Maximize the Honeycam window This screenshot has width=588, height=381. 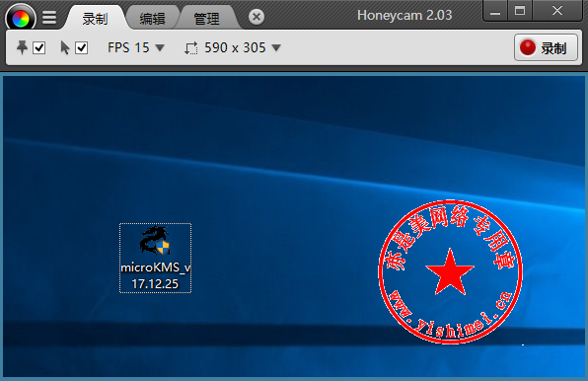[x=520, y=11]
